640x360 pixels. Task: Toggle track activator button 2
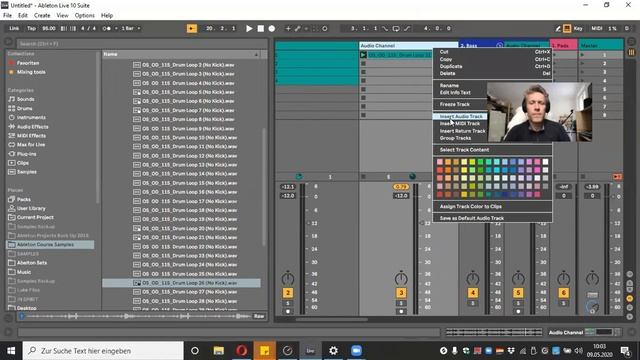(x=288, y=293)
